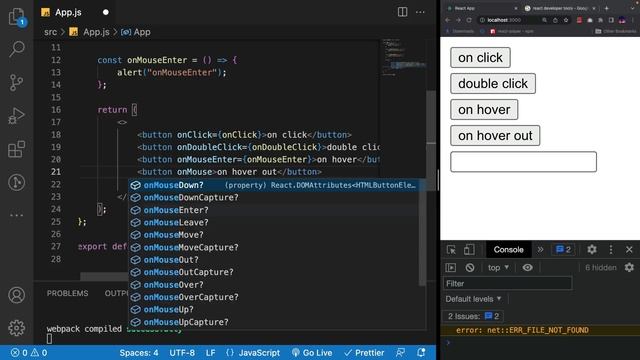Click the App symbol in the breadcrumb
The image size is (640, 360).
[x=142, y=32]
